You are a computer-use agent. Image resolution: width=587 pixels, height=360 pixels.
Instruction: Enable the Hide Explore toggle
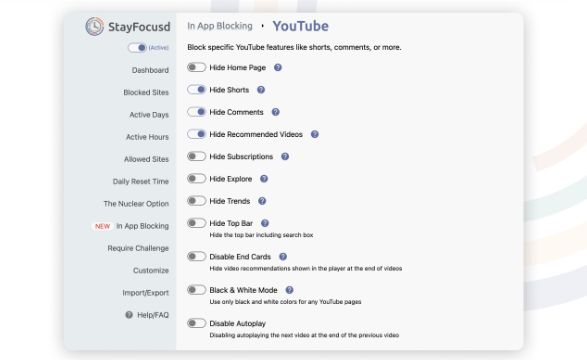[x=197, y=179]
